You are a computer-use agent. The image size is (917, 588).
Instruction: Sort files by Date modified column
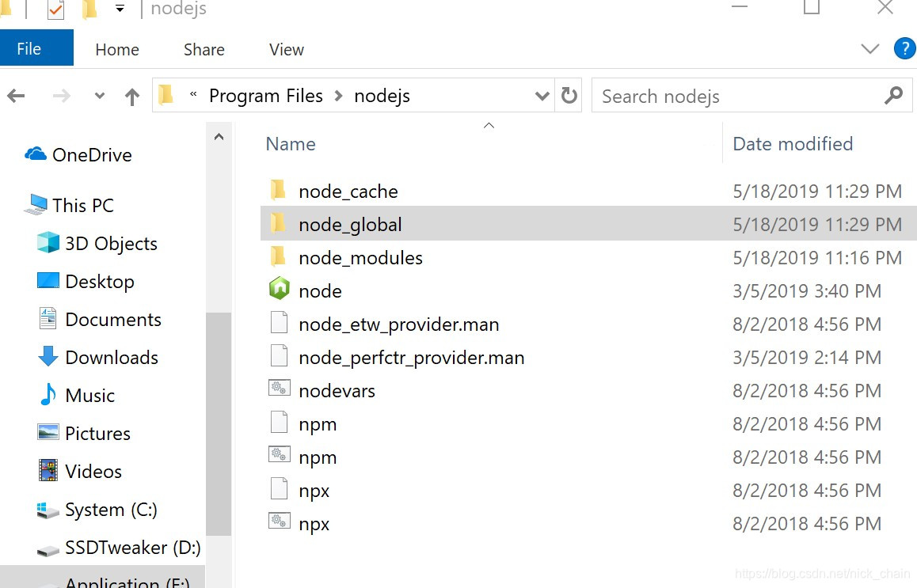click(793, 144)
